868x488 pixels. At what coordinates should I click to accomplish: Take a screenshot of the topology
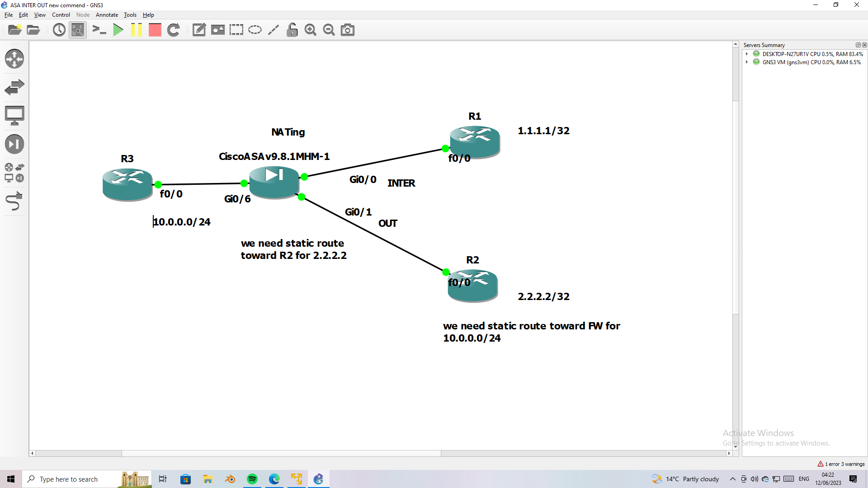point(347,30)
